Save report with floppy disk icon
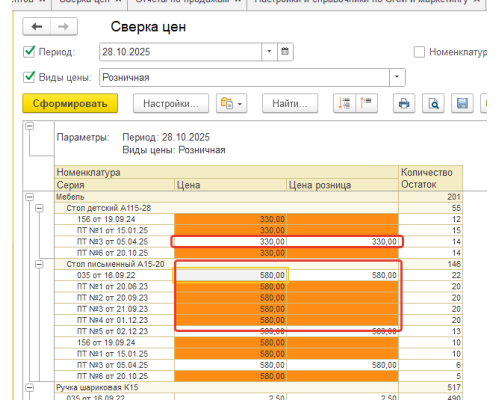500x400 pixels. point(462,103)
